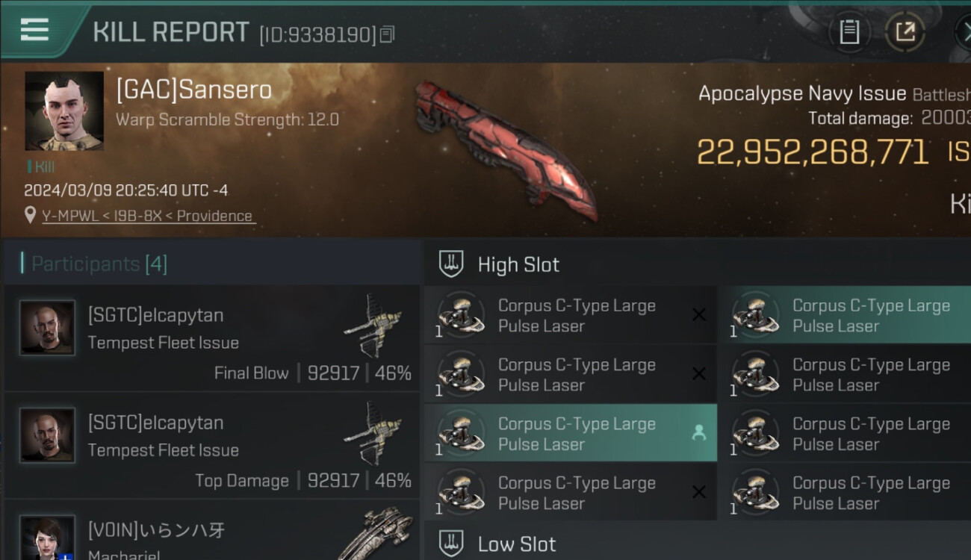The width and height of the screenshot is (971, 560).
Task: Click the High Slot shield icon
Action: [451, 264]
